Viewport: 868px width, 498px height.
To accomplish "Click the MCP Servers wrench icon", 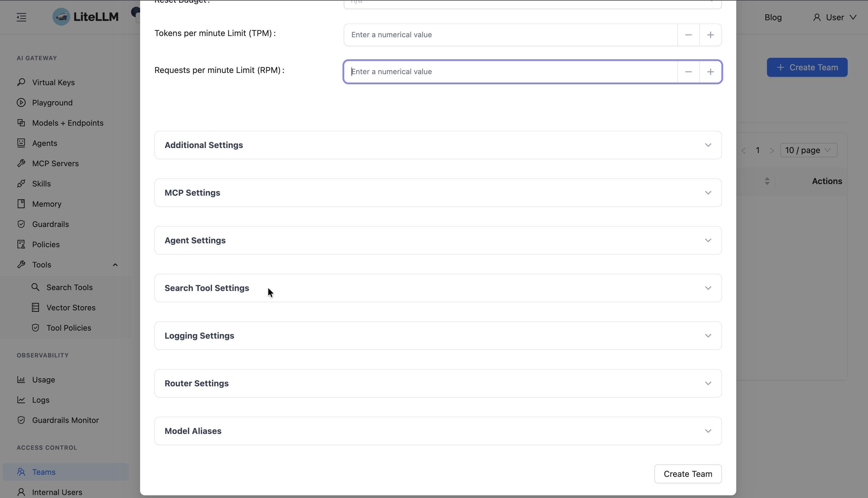I will (21, 163).
